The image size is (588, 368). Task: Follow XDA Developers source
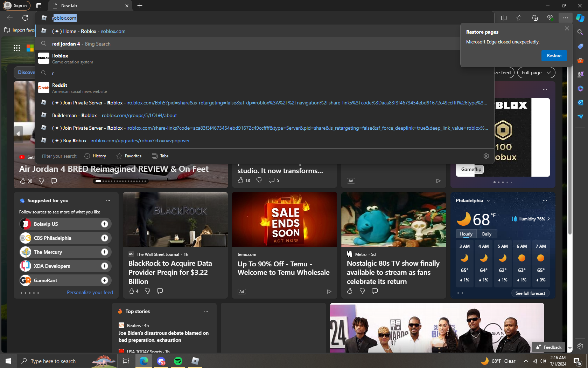click(x=105, y=266)
